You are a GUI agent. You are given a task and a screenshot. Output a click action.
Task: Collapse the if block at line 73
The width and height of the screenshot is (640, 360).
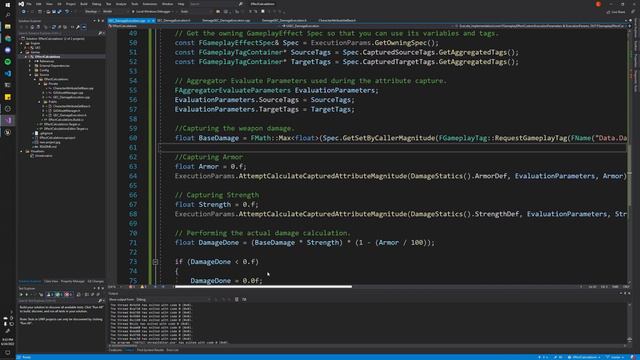(x=156, y=262)
